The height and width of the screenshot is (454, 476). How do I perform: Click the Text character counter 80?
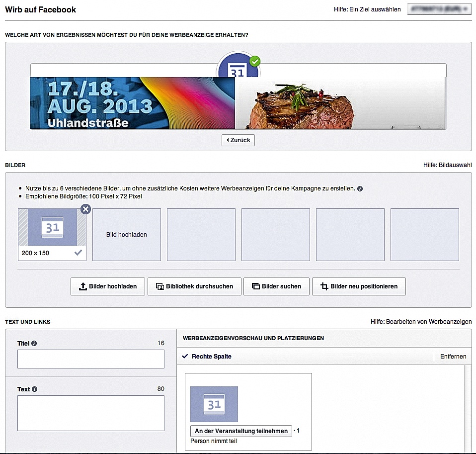(x=161, y=389)
